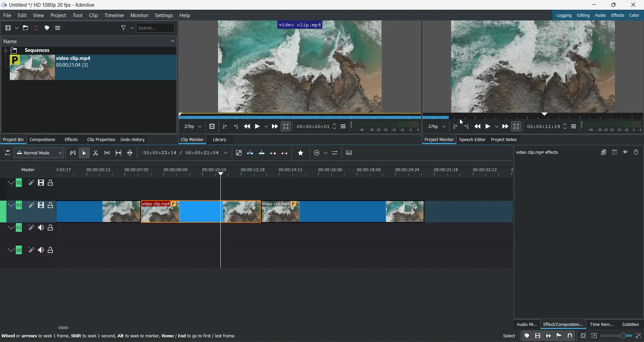Image resolution: width=644 pixels, height=342 pixels.
Task: Expand the Sequences folder
Action: pos(5,51)
